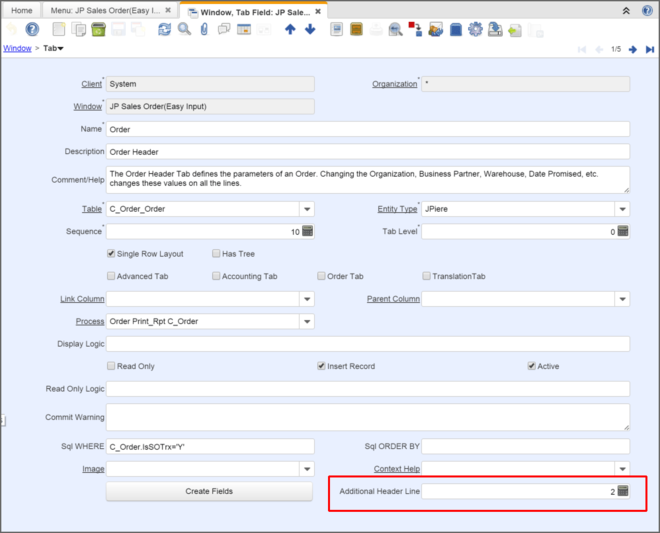Viewport: 660px width, 533px height.
Task: Click the Display Logic input field
Action: [367, 344]
